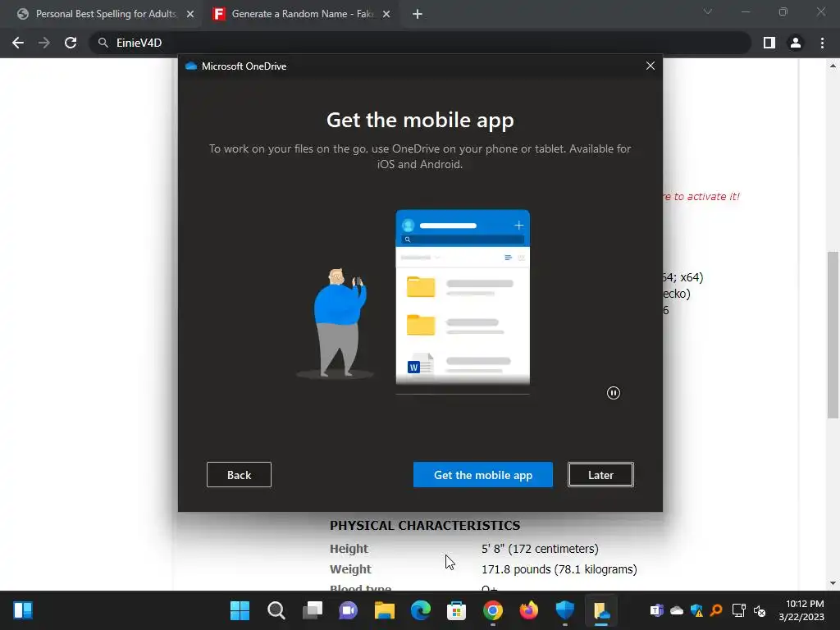The width and height of the screenshot is (840, 630).
Task: Click muted volume tray icon
Action: tap(759, 610)
